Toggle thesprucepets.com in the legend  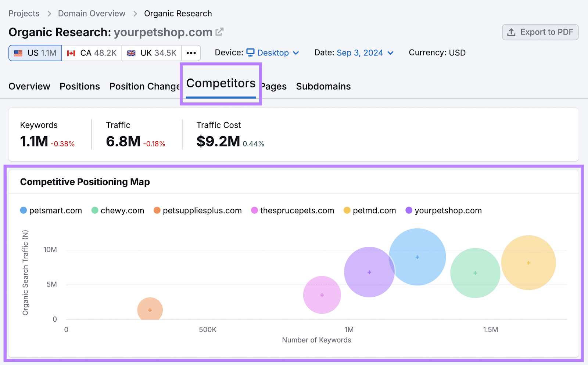pos(254,210)
